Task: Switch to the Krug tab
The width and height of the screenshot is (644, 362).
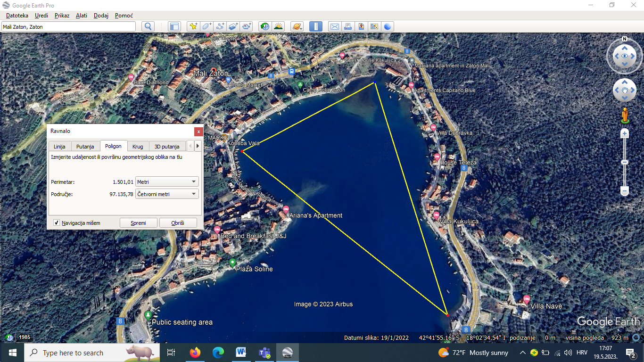Action: click(138, 147)
